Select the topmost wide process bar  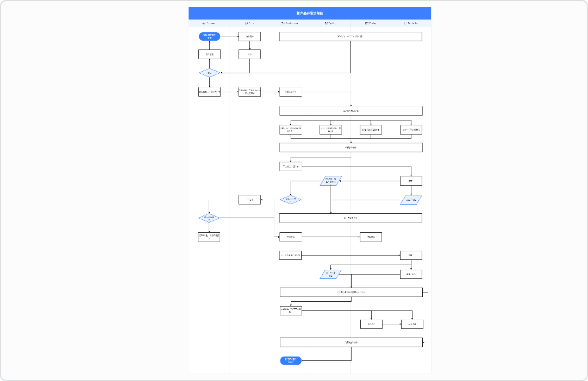coord(351,36)
